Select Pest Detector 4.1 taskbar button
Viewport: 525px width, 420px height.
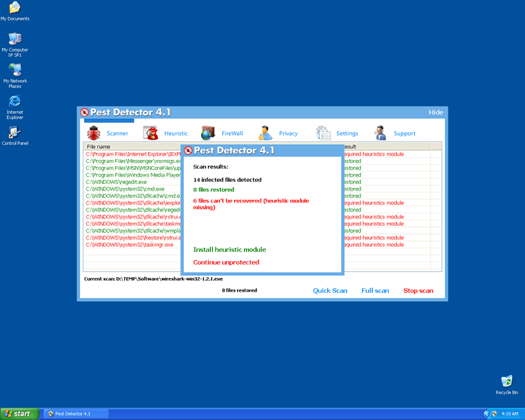pos(73,413)
